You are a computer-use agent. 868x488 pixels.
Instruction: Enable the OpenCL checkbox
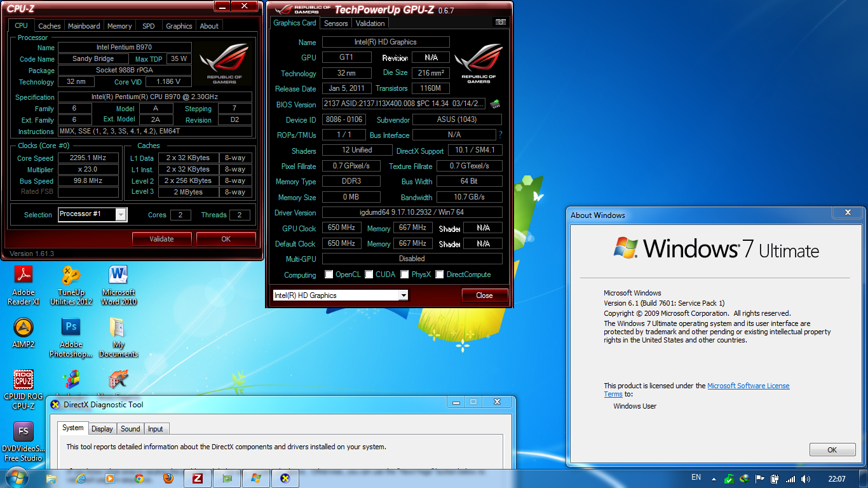pyautogui.click(x=329, y=274)
